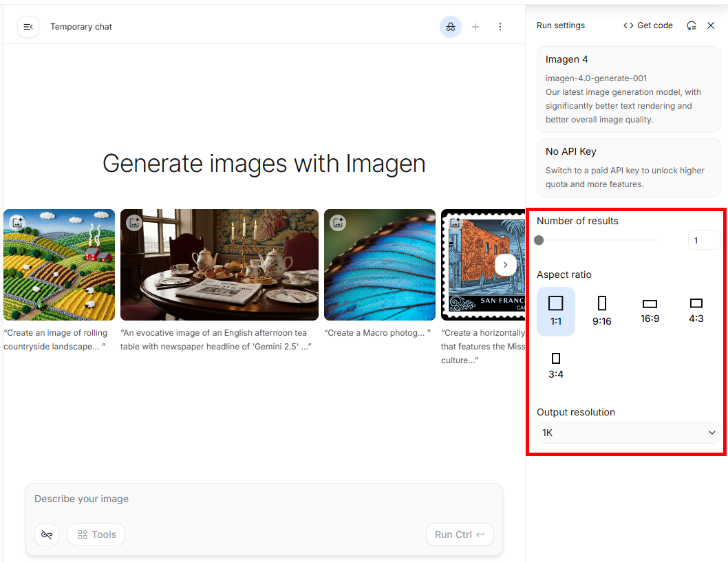
Task: Pick the 4:3 aspect ratio
Action: [x=696, y=311]
